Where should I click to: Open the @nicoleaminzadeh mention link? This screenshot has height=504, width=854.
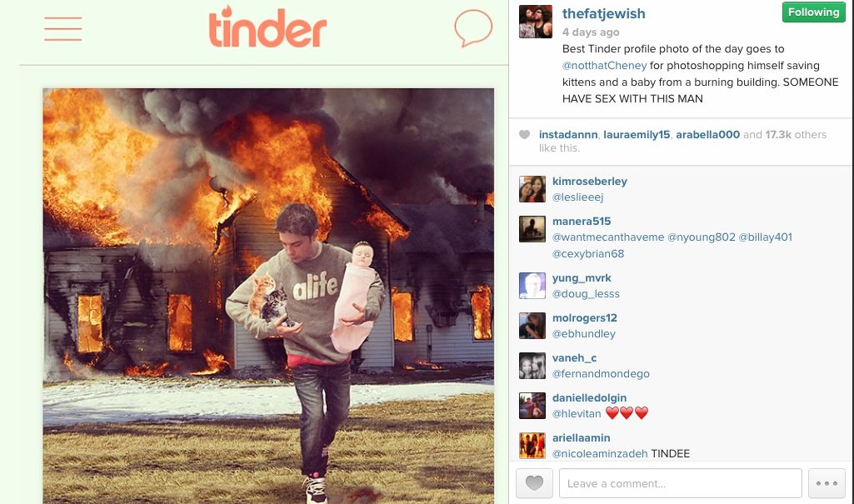coord(600,454)
